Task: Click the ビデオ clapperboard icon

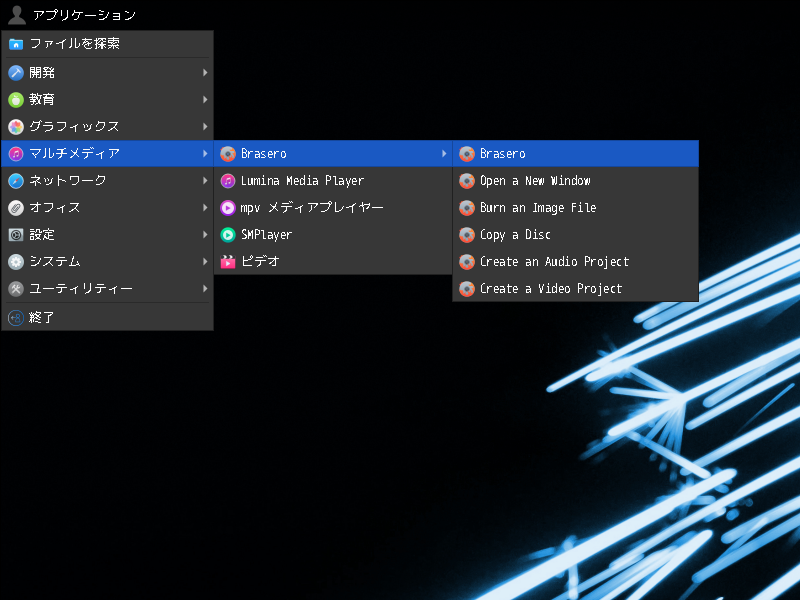Action: [228, 262]
